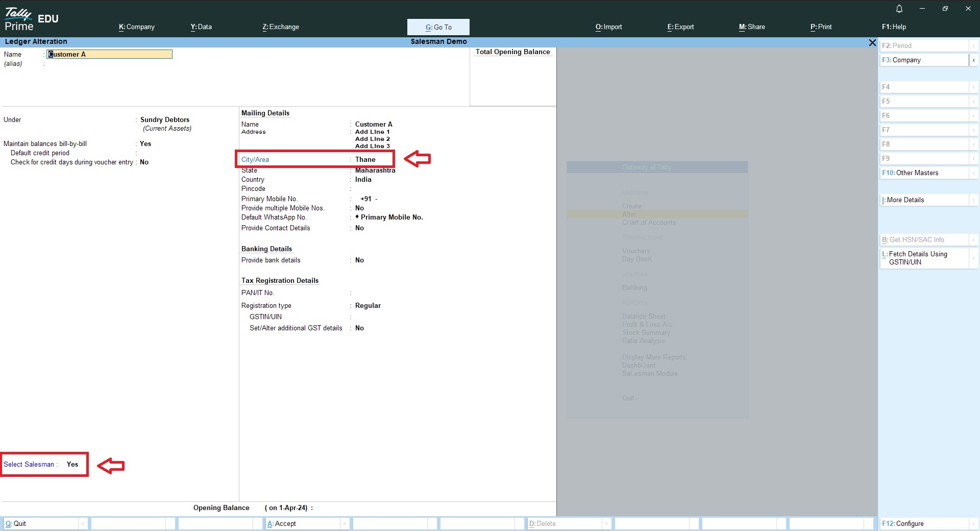Click the ledger Name input field

click(x=110, y=54)
